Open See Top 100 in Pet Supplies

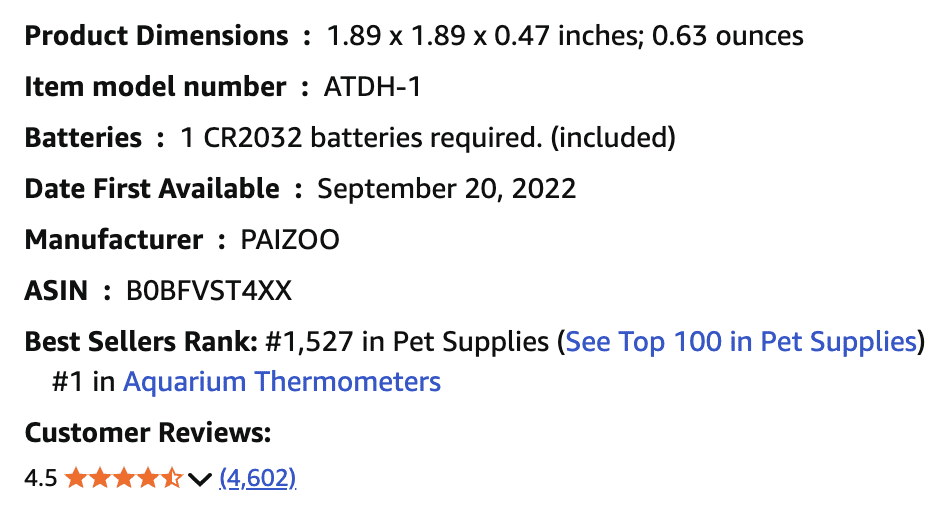tap(741, 342)
